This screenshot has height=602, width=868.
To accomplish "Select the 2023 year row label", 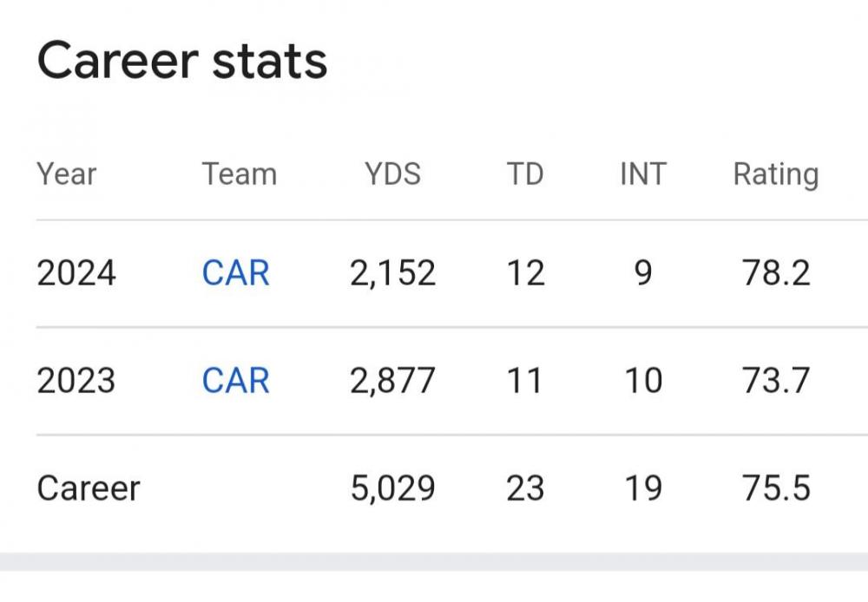I will click(x=76, y=381).
